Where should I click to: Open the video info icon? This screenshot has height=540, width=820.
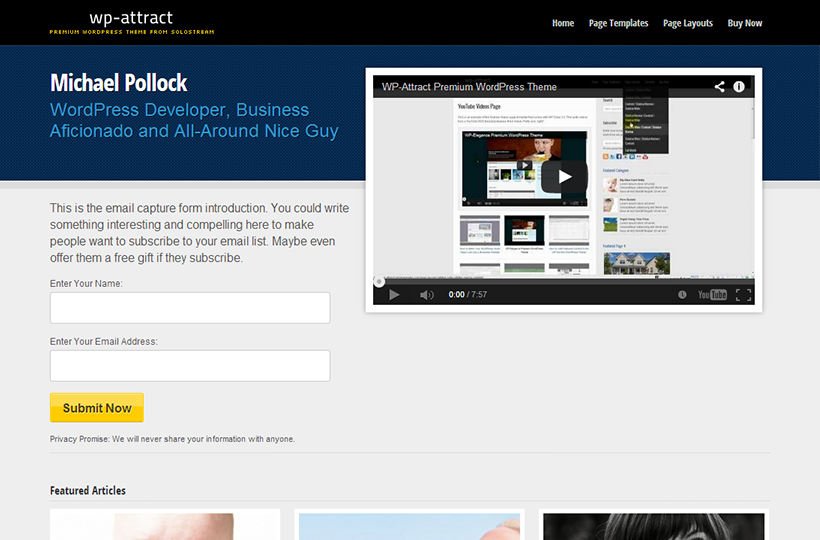click(x=738, y=87)
